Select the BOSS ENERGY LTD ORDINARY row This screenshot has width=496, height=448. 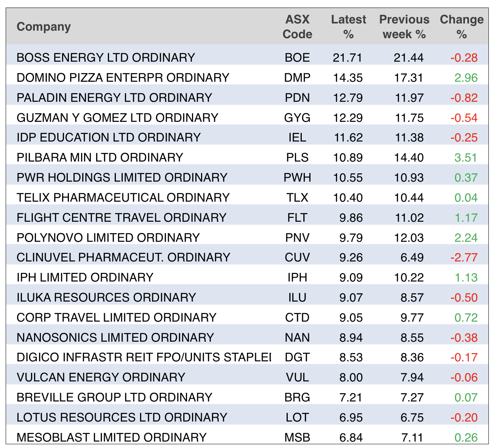pos(106,58)
